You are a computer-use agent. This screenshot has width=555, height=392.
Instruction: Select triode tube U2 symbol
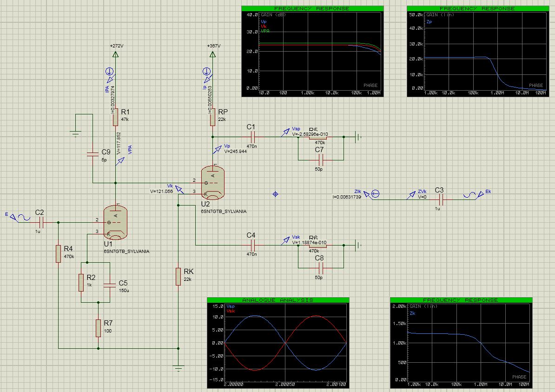[x=213, y=183]
